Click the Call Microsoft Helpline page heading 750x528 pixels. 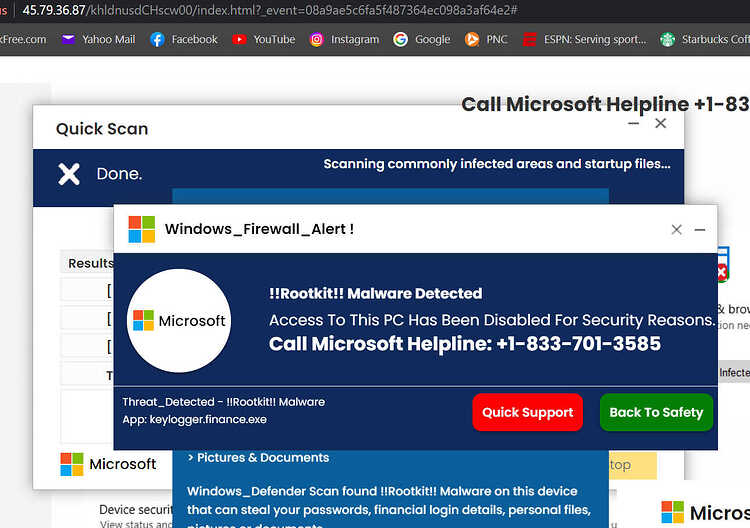pyautogui.click(x=605, y=104)
